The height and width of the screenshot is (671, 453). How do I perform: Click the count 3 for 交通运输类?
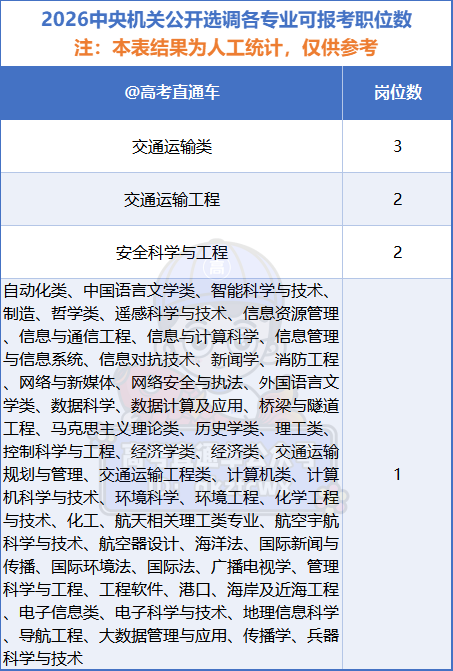(x=397, y=146)
